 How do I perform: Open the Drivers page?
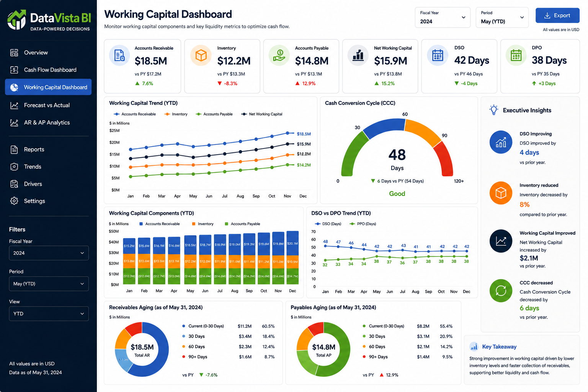[48, 184]
